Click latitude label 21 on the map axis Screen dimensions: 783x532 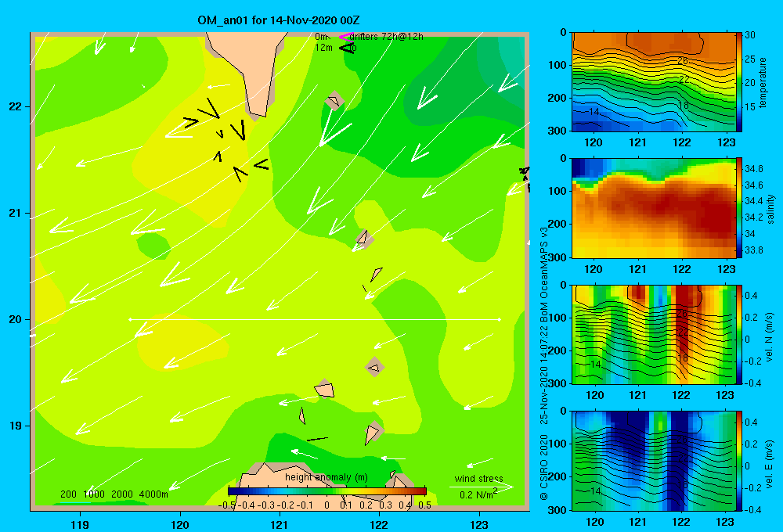[x=16, y=213]
